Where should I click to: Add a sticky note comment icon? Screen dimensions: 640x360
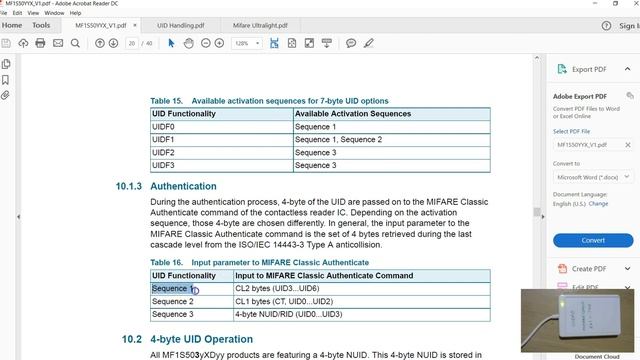(x=351, y=43)
